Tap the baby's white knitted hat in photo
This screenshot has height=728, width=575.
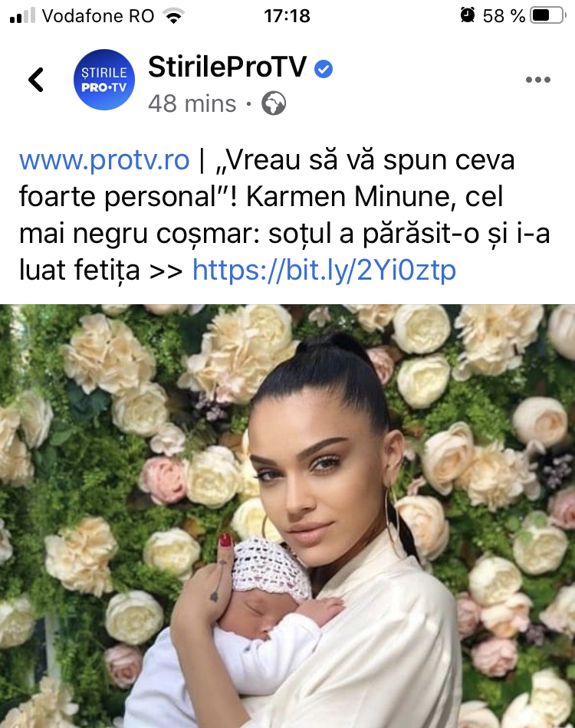[x=271, y=569]
